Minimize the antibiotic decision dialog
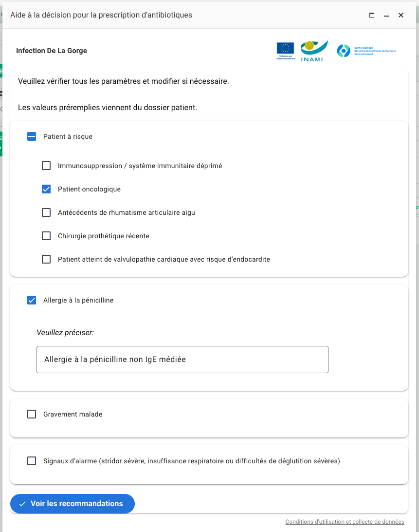Screen dimensions: 419x532 (x=386, y=15)
